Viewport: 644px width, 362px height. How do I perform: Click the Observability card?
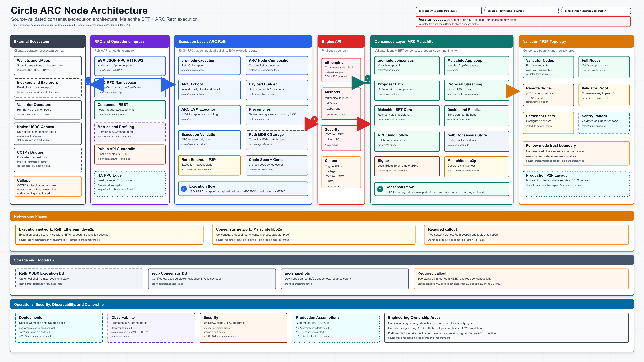click(151, 328)
